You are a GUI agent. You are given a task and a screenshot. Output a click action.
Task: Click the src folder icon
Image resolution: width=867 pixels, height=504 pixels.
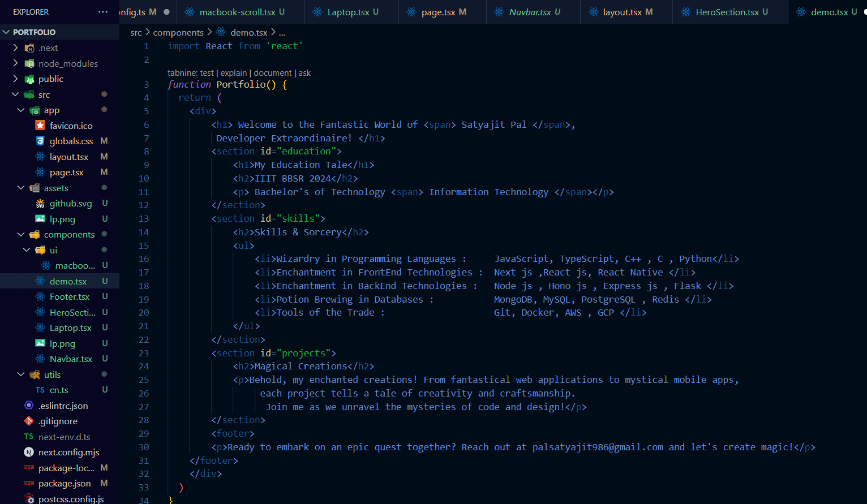click(29, 94)
